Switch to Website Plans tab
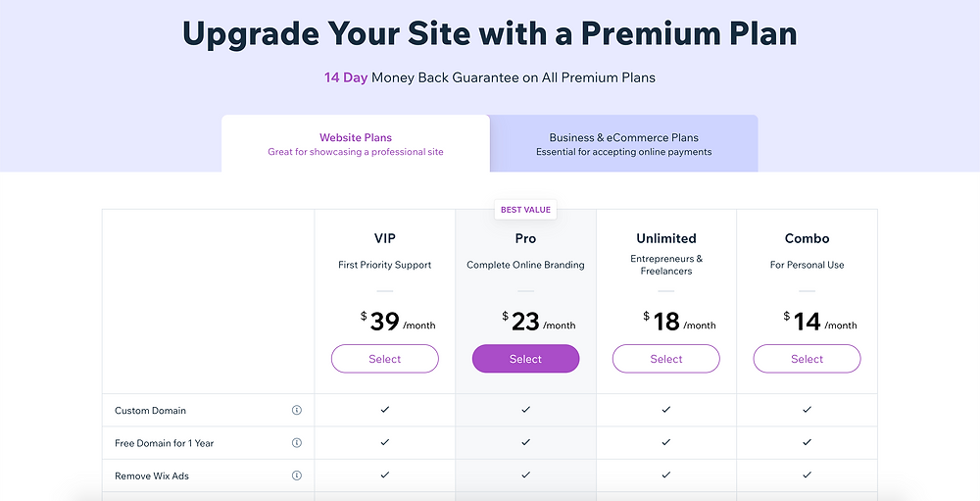This screenshot has height=501, width=980. pos(356,144)
